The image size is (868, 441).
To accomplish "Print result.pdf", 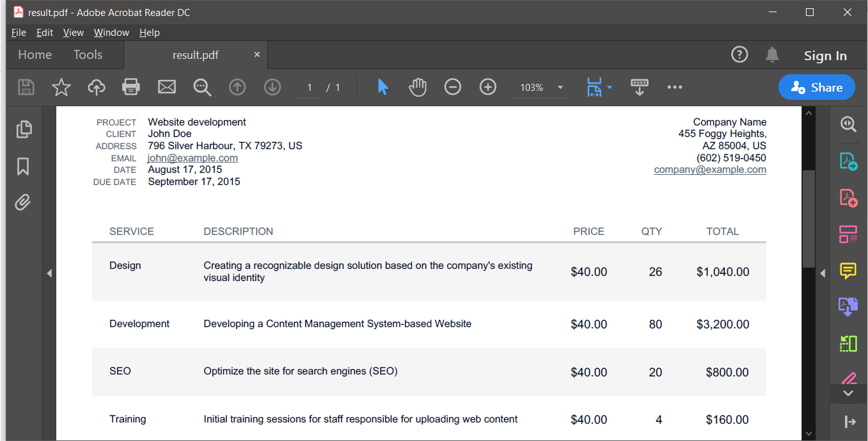I will (130, 86).
